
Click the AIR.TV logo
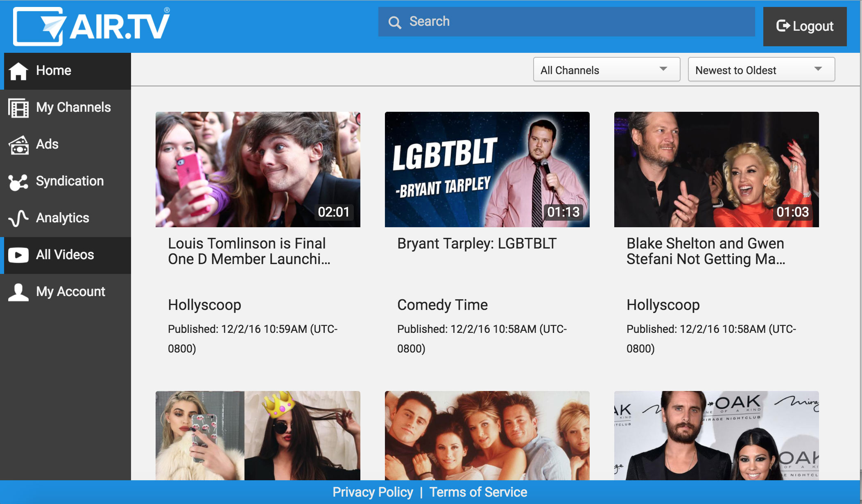92,26
